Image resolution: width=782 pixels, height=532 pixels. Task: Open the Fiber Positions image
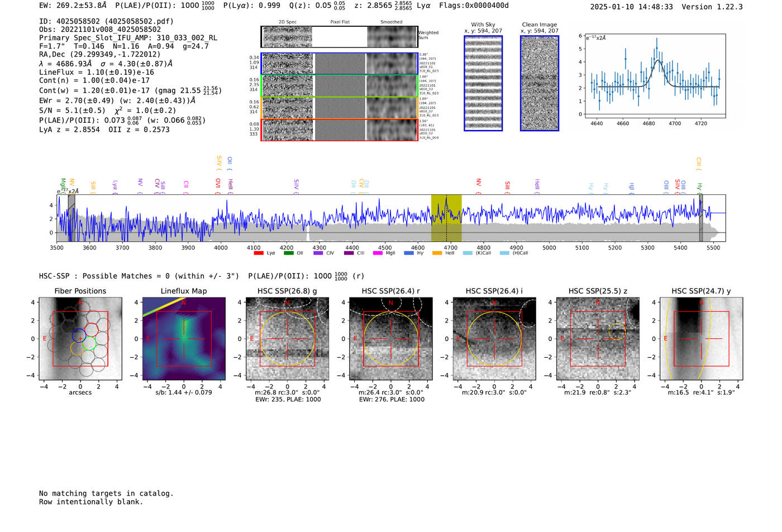pyautogui.click(x=80, y=339)
